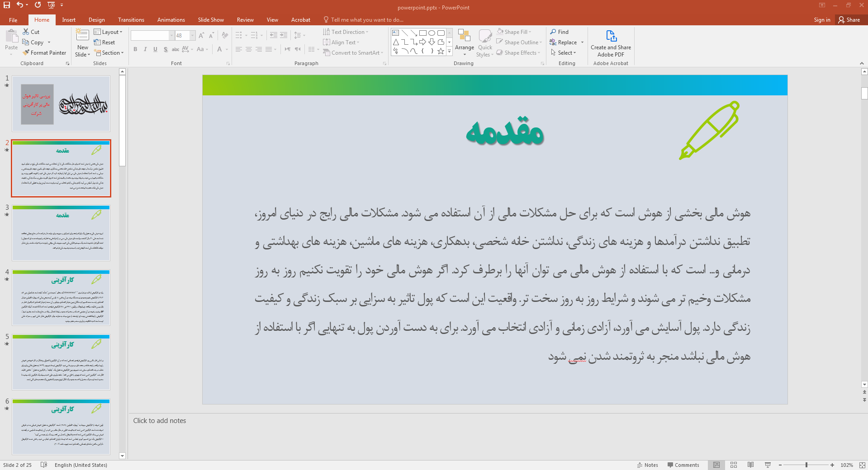Image resolution: width=868 pixels, height=470 pixels.
Task: Expand the Select dropdown in Editing
Action: [564, 53]
